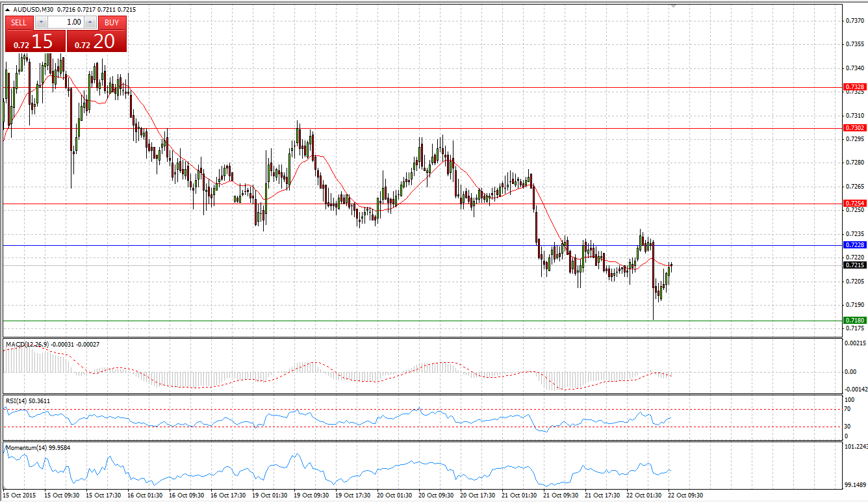Click the MACD(12,26,9) indicator label
Image resolution: width=868 pixels, height=502 pixels.
27,344
